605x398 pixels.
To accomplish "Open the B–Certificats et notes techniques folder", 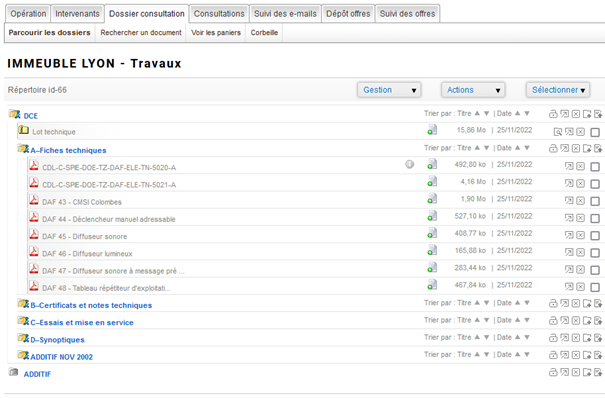I will pos(91,305).
